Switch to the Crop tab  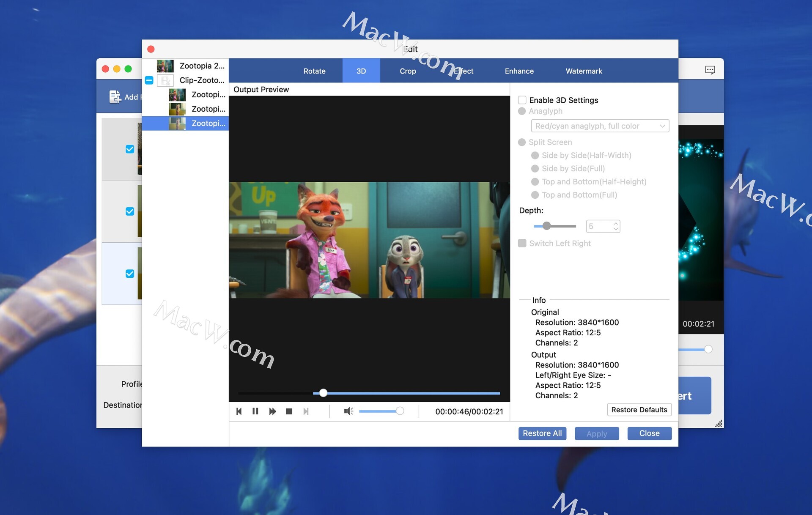pyautogui.click(x=408, y=71)
